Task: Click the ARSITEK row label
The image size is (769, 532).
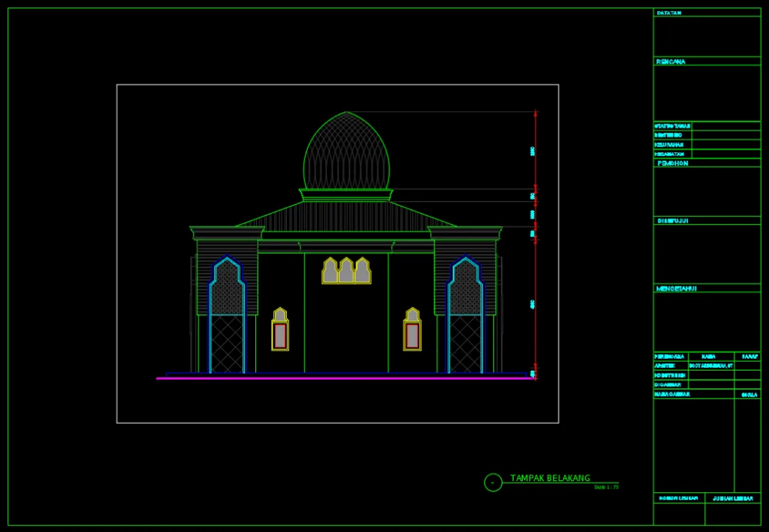Action: (x=665, y=366)
